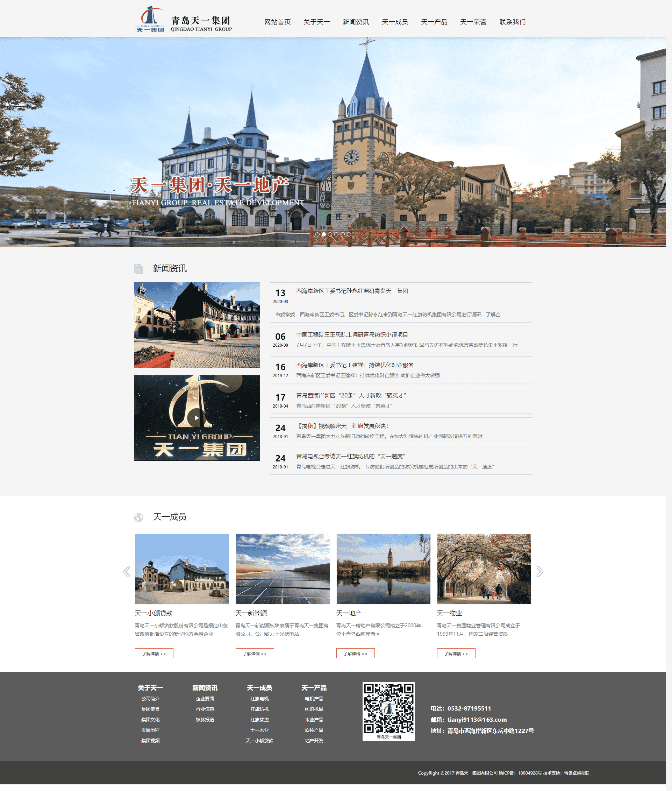This screenshot has width=672, height=791.
Task: Click the email tianyi9113@163.com
Action: 477,720
